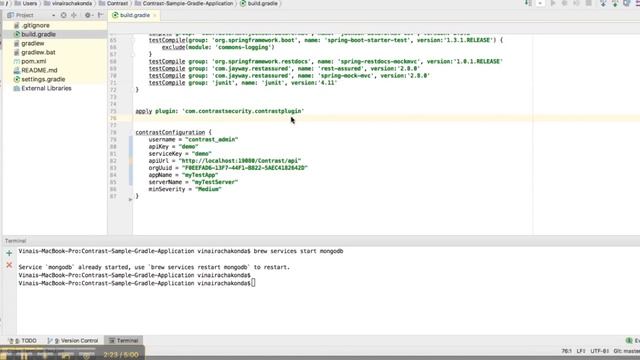
Task: Click the grayed-out Run icon in toolbar
Action: coord(553,3)
